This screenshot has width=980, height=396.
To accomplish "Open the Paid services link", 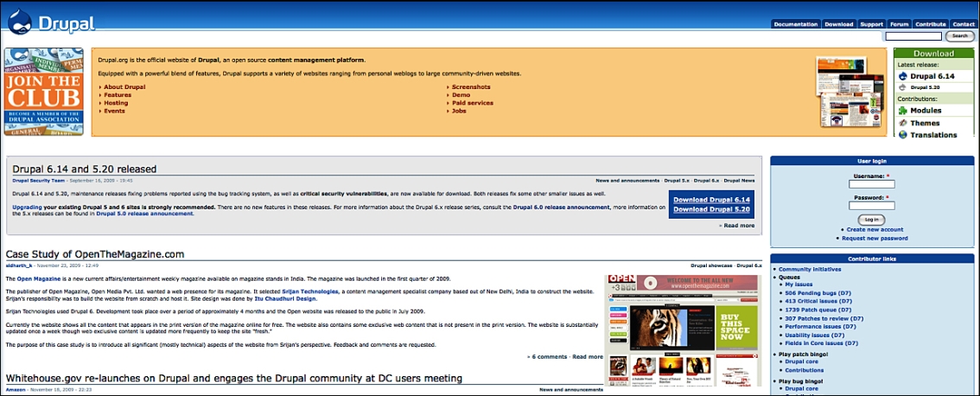I will tap(473, 103).
